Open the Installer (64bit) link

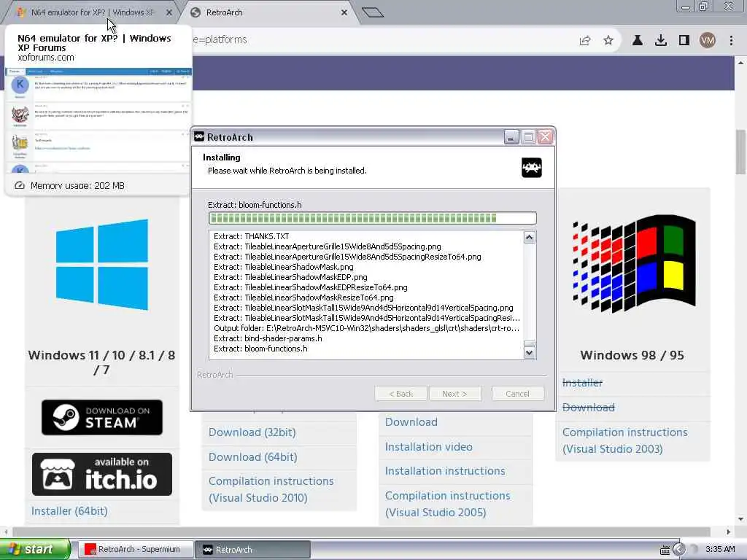pos(69,511)
